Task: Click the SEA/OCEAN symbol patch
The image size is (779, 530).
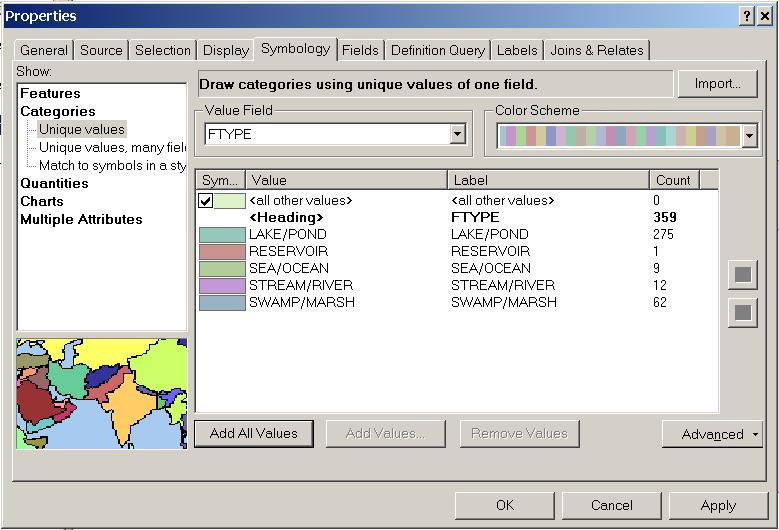Action: tap(222, 269)
